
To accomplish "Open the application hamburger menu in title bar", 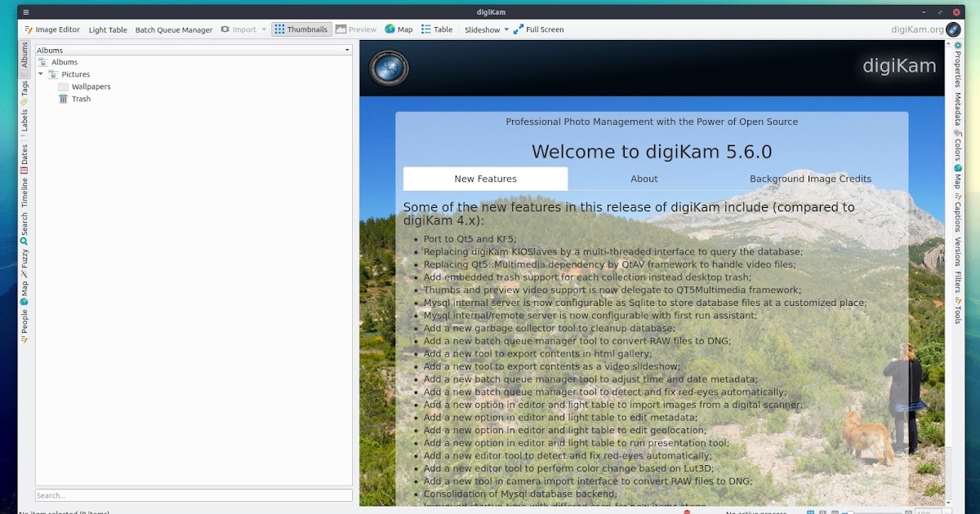I will click(x=25, y=11).
